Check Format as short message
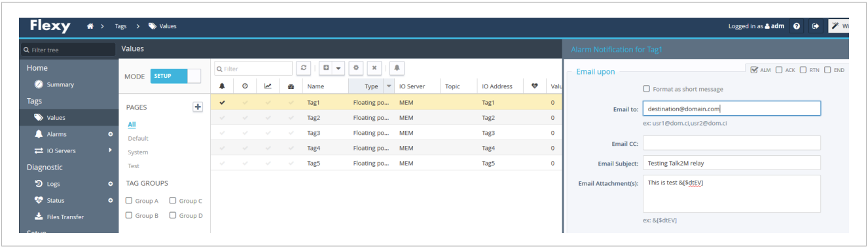Screen dimensions: 868x248 [x=647, y=89]
